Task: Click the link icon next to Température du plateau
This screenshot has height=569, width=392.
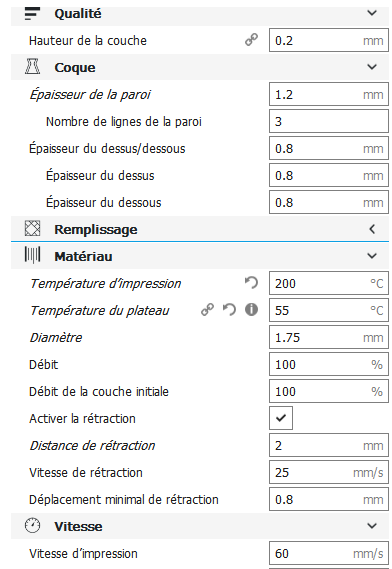Action: click(x=207, y=310)
